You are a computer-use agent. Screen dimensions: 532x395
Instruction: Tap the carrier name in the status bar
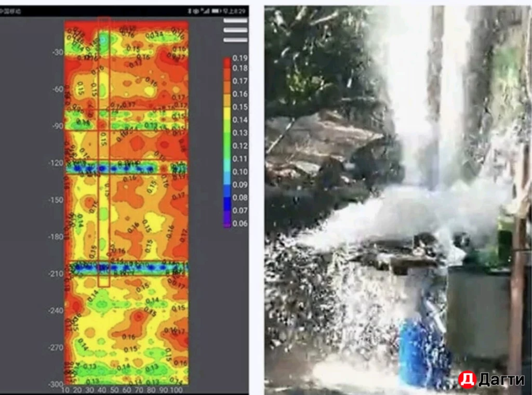pos(10,11)
